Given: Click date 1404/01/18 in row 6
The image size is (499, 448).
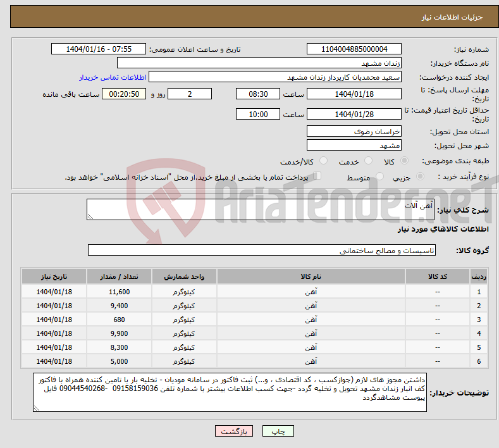Looking at the screenshot, I should [x=54, y=361].
